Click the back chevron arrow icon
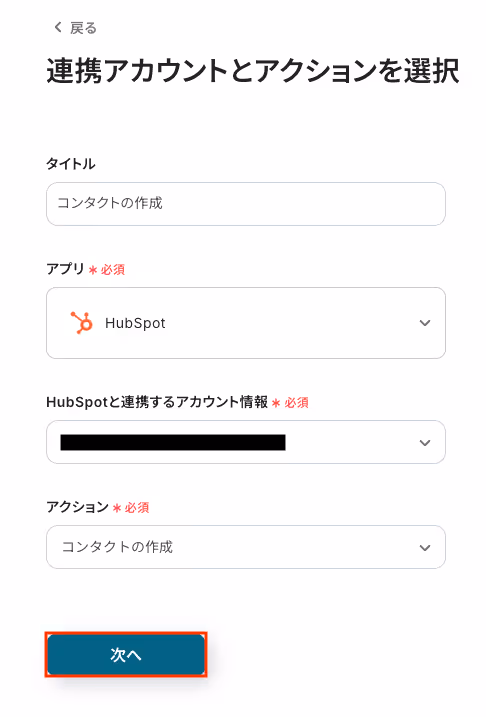This screenshot has width=486, height=717. tap(58, 27)
